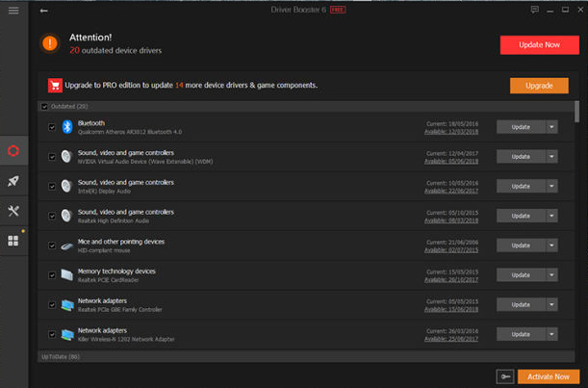Viewport: 588px width, 388px height.
Task: Open the hamburger menu
Action: [x=13, y=11]
